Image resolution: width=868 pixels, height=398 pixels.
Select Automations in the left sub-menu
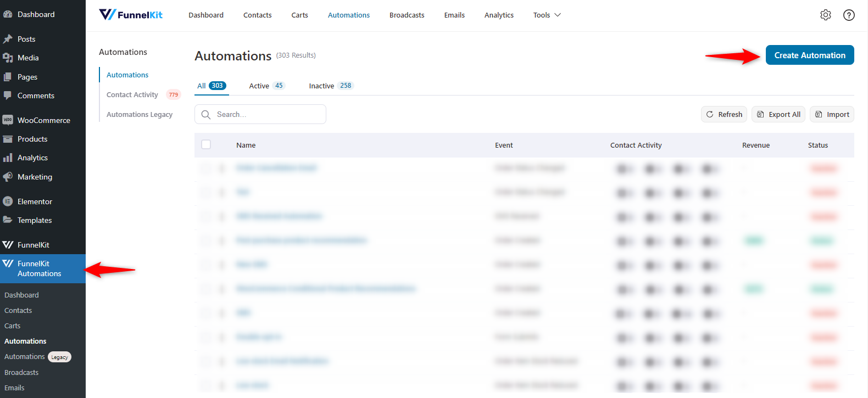point(127,75)
